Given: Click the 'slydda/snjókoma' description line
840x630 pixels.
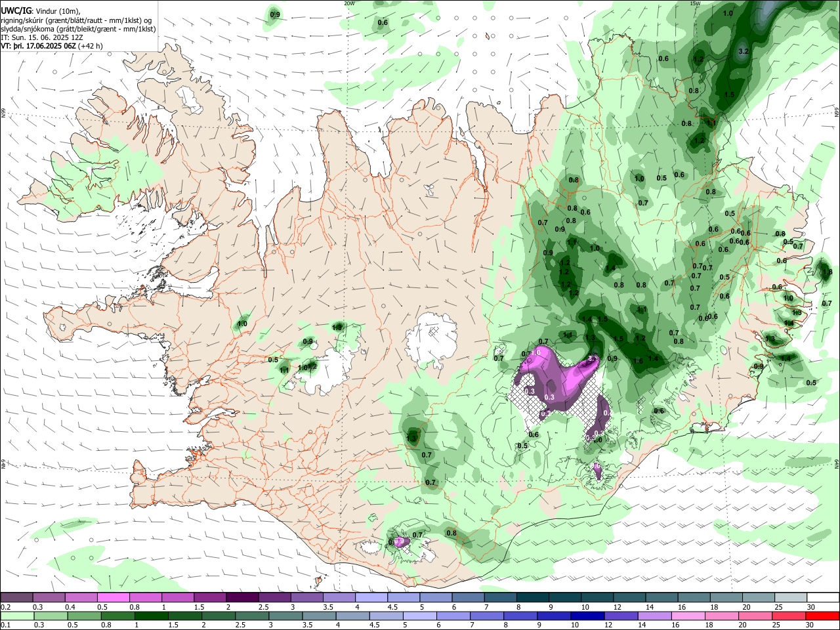Looking at the screenshot, I should coord(78,29).
